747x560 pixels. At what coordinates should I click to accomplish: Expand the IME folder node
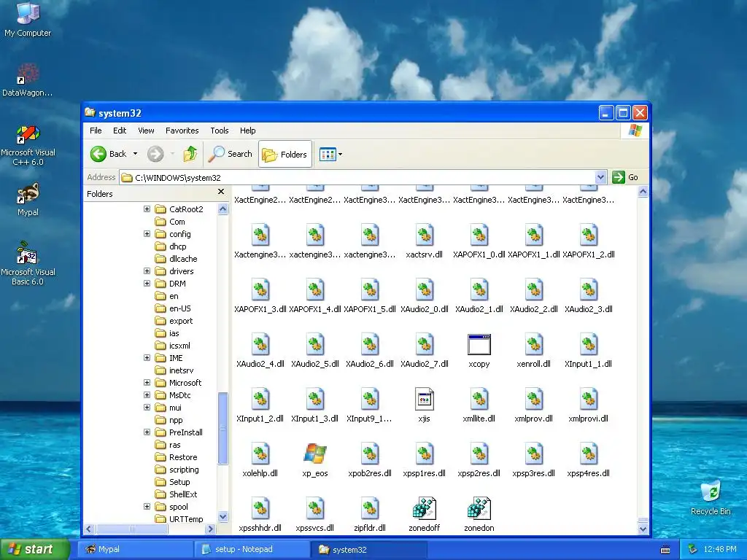(147, 357)
